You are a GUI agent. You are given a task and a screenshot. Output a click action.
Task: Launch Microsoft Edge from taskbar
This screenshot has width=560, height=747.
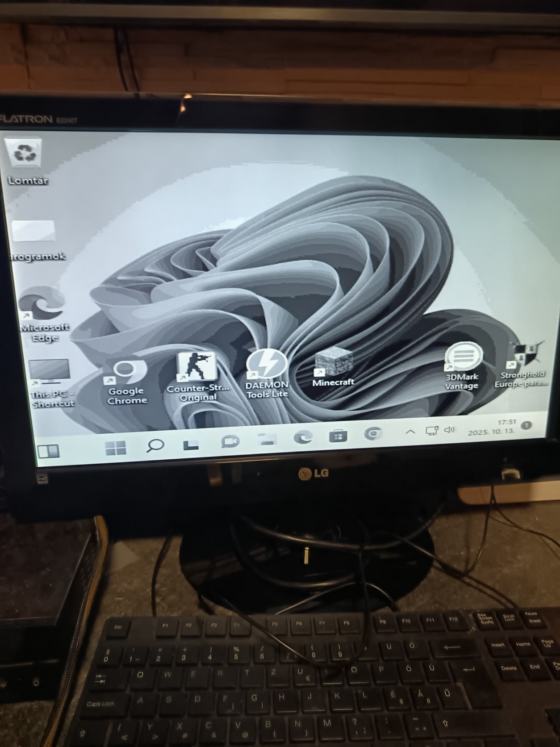pos(303,437)
